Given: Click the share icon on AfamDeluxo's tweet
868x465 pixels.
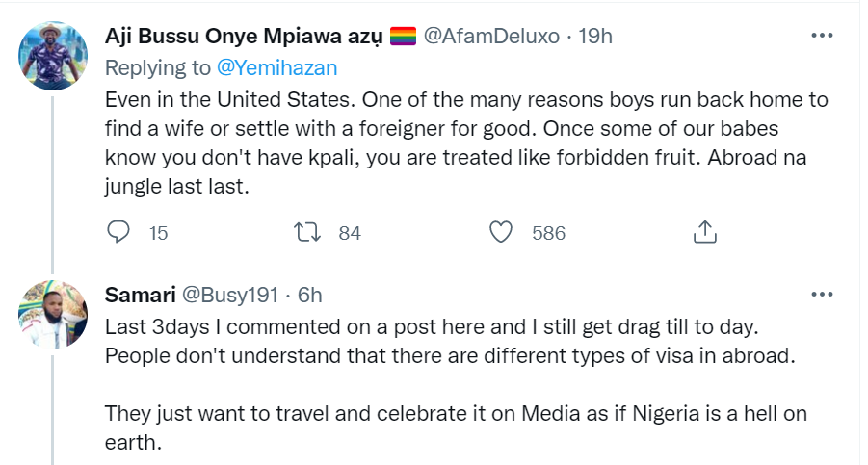Looking at the screenshot, I should (x=703, y=232).
